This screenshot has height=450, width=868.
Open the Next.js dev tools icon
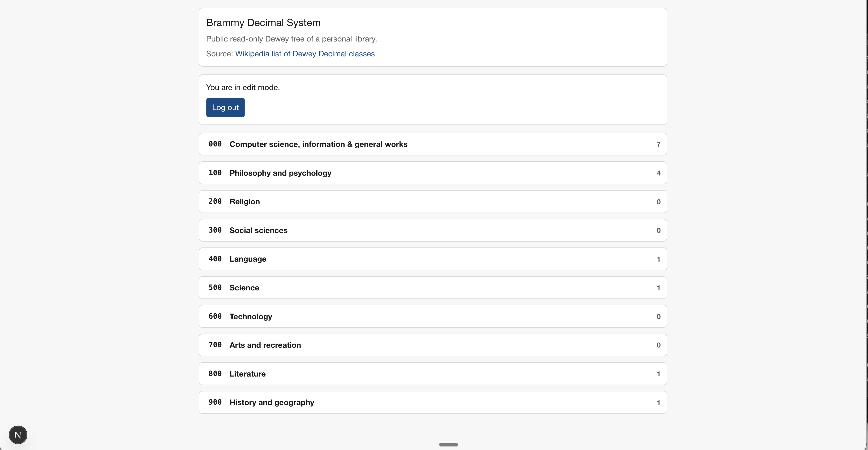[x=18, y=435]
